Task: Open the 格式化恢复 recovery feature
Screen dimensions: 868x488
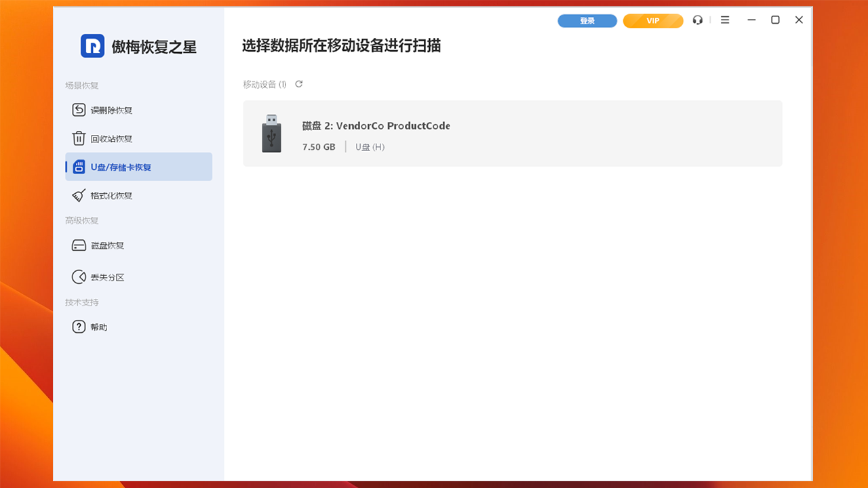Action: tap(106, 195)
